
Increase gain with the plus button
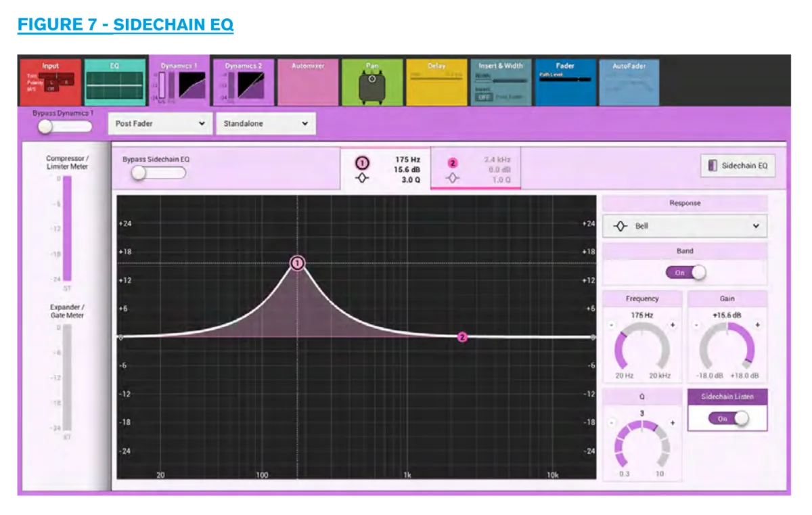757,326
